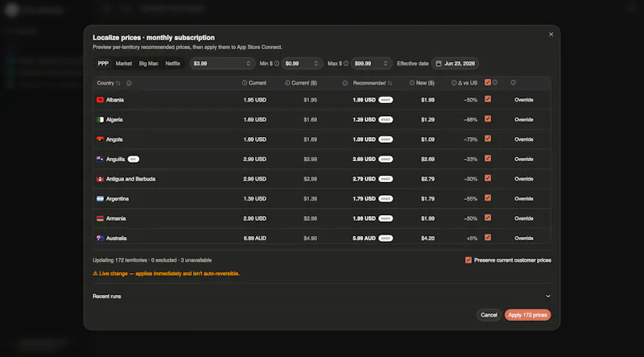Click the Updating 172 territories status text
Viewport: 644px width, 357px height.
point(152,260)
